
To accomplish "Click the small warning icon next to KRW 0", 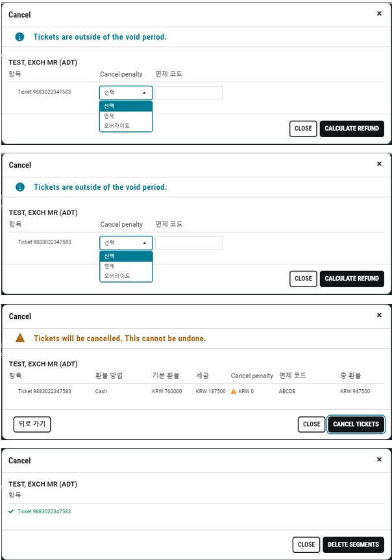I will tap(234, 392).
